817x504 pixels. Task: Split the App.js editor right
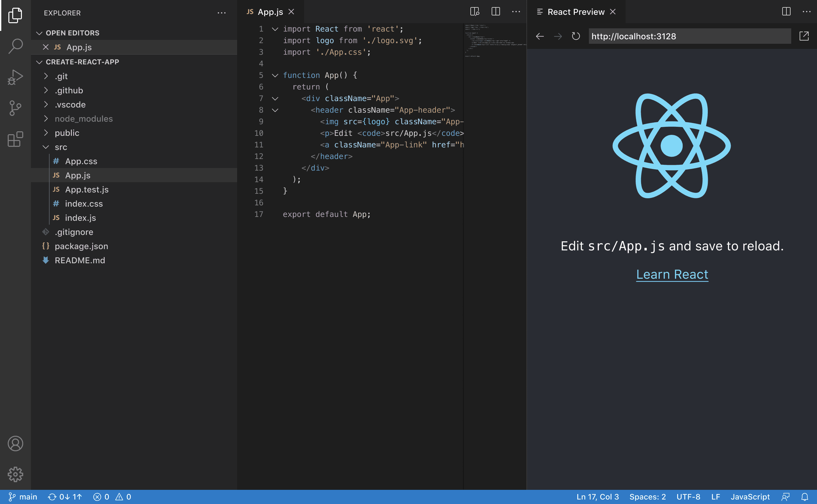(496, 12)
